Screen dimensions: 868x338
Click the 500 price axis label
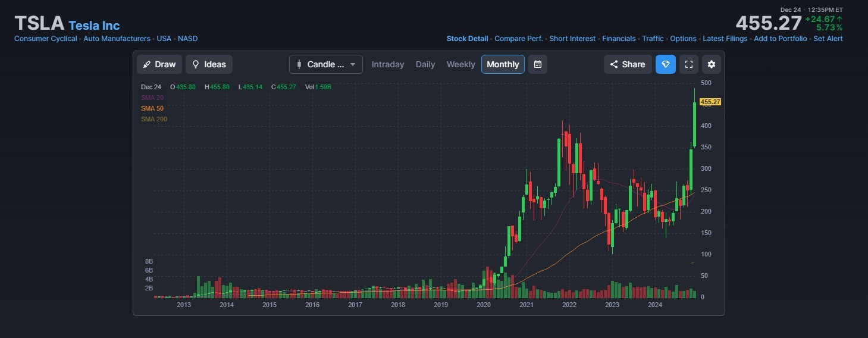click(706, 83)
